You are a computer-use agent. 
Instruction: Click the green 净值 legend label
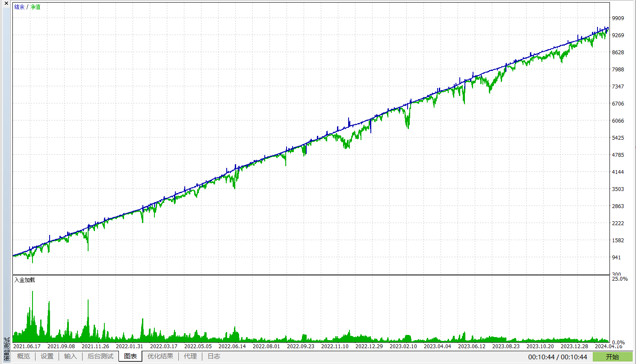coord(35,7)
